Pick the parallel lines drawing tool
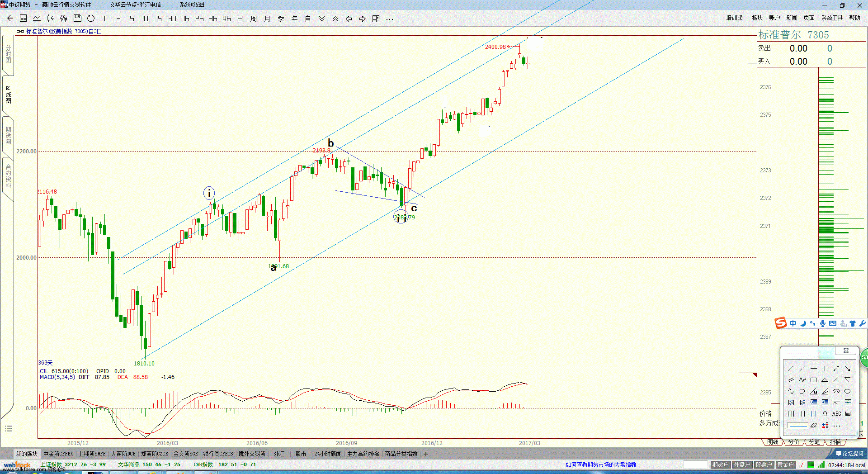Screen dimensions: 868x474 point(791,380)
